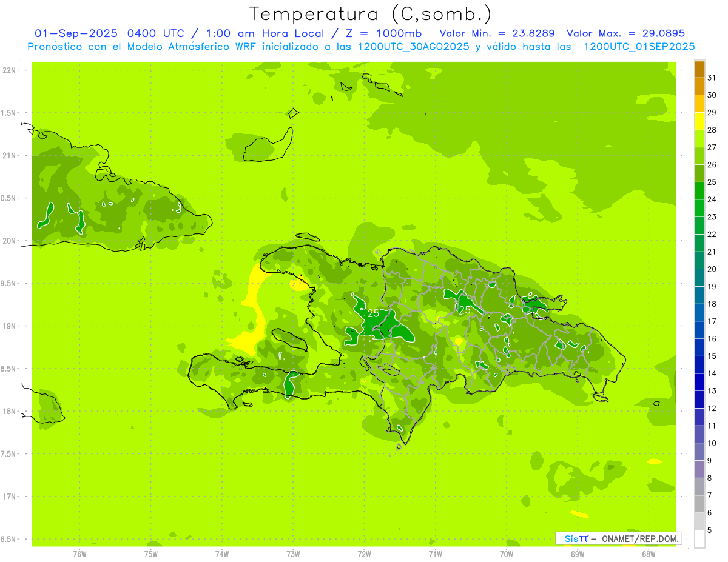Click the "Temperatura (C,somb.)" map title
Image resolution: width=728 pixels, height=562 pixels.
(x=371, y=14)
